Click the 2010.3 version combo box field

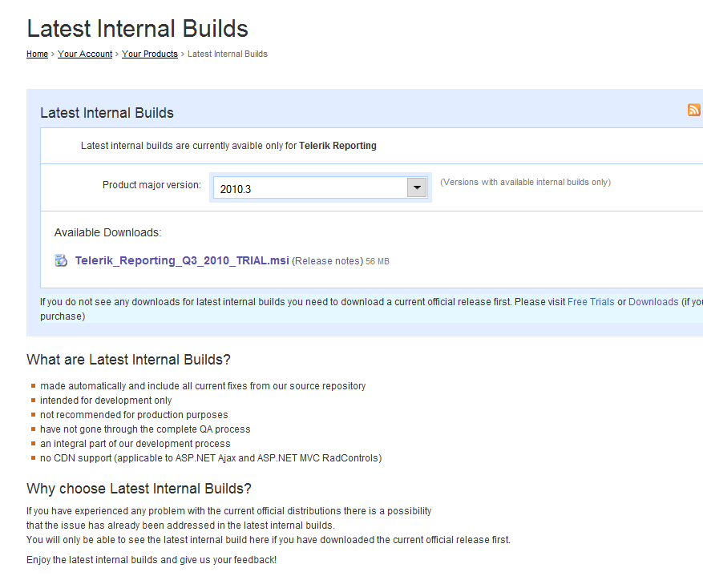pos(309,188)
